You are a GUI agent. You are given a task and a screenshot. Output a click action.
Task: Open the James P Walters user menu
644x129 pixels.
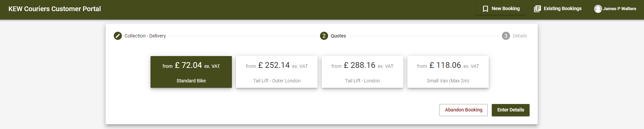[615, 9]
